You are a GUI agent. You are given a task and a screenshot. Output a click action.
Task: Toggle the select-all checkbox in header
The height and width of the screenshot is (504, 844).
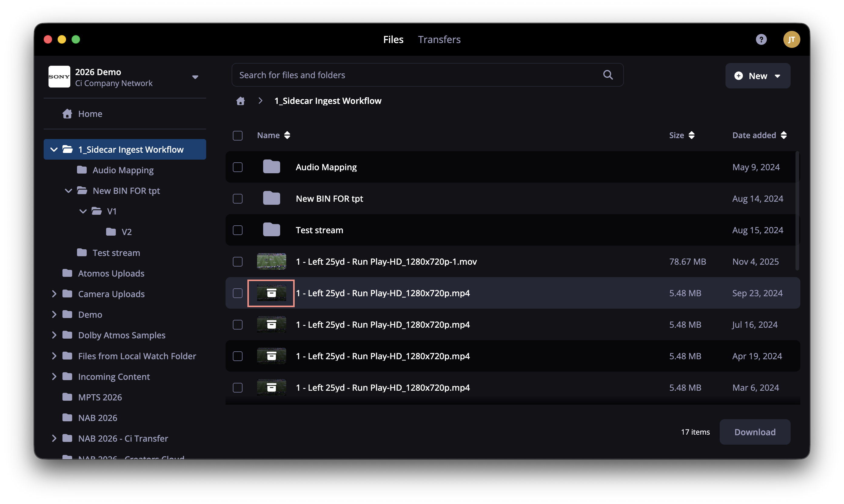tap(238, 135)
